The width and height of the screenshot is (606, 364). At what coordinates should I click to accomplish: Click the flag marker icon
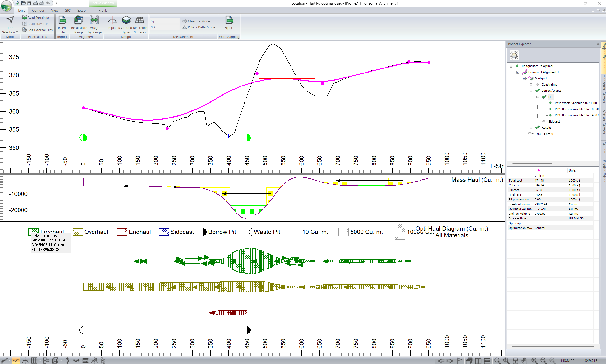[459, 361]
